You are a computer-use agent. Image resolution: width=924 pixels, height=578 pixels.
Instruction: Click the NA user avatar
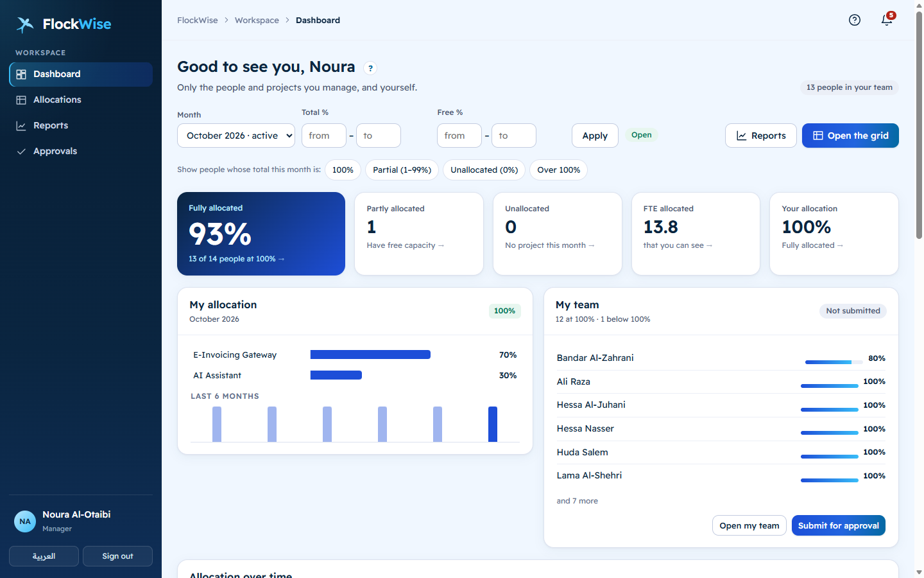[x=25, y=521]
